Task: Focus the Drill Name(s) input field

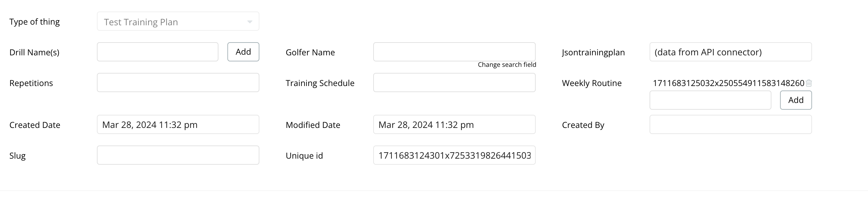Action: coord(158,52)
